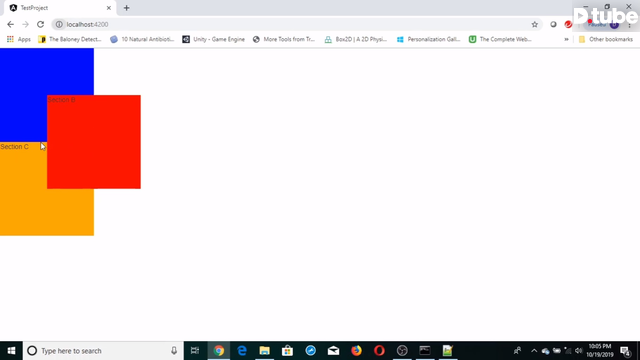Open Task View from the taskbar
The image size is (640, 360).
point(195,351)
